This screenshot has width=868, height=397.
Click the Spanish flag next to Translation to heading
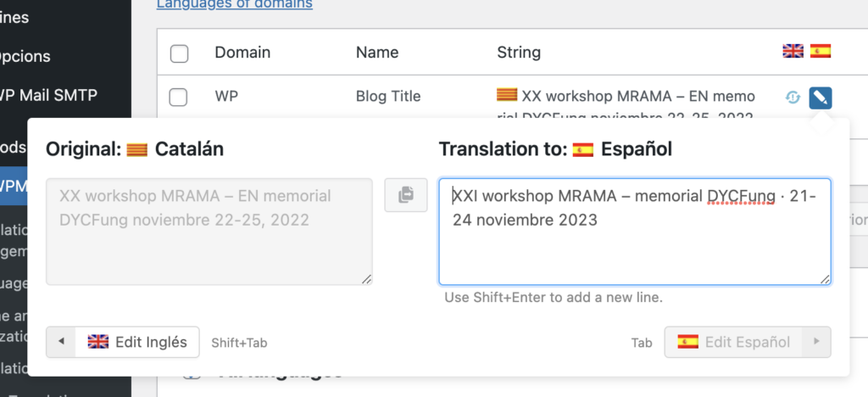tap(582, 149)
